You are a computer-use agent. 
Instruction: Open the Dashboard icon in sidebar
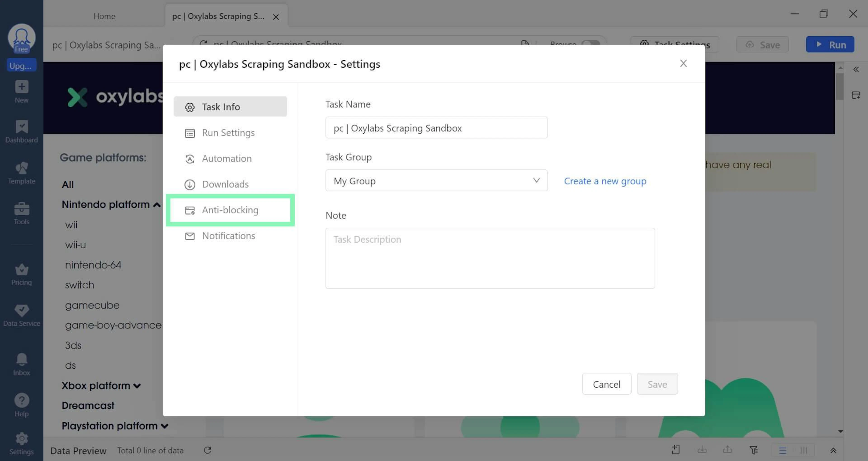[x=21, y=127]
